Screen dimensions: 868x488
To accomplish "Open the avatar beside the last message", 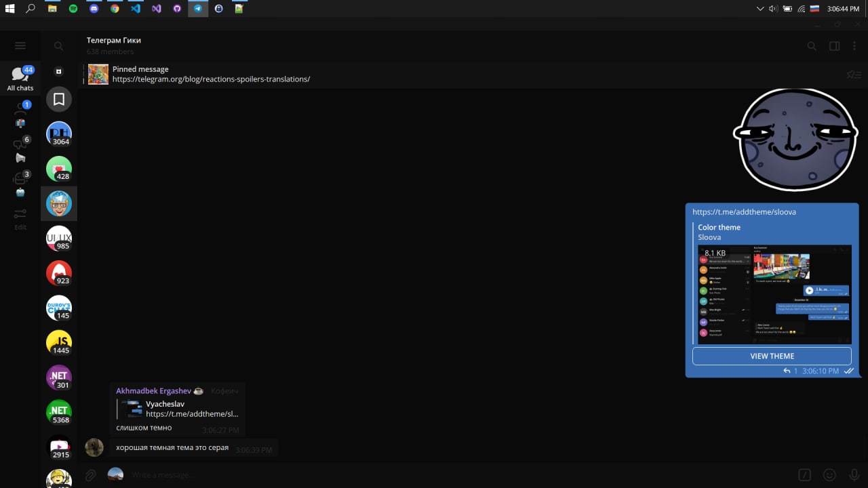I will 94,447.
